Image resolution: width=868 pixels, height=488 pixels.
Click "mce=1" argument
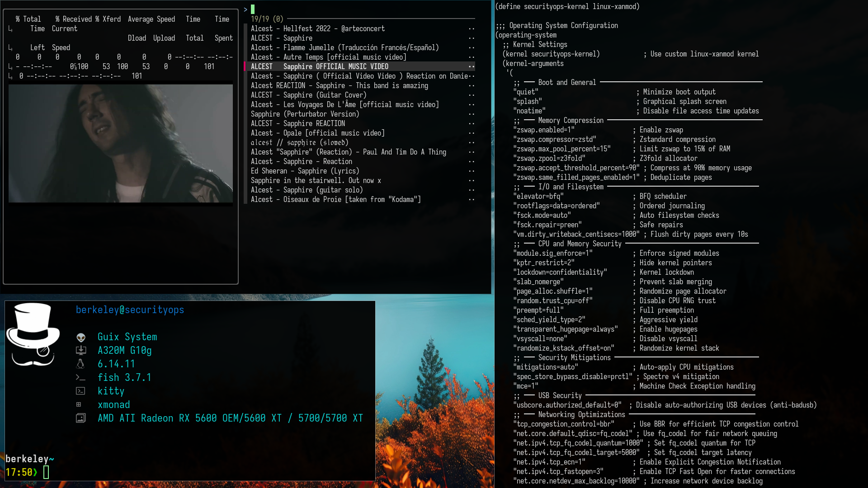(x=526, y=386)
